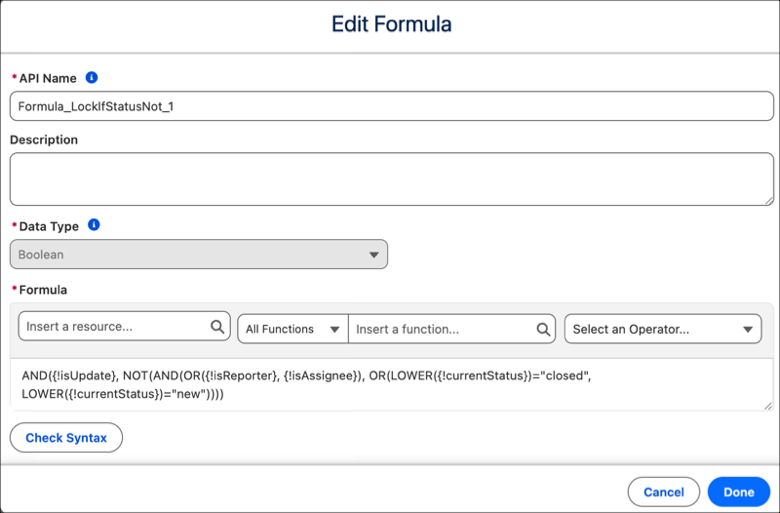
Task: Click the Check Syntax button
Action: (66, 437)
